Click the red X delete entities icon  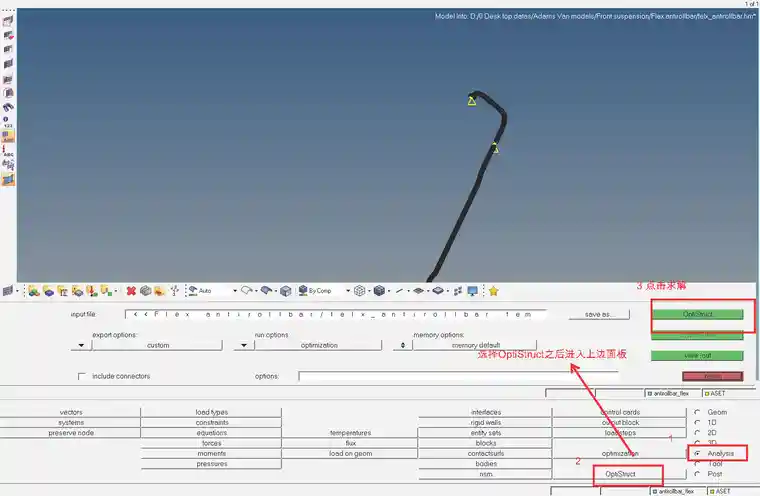[x=131, y=291]
